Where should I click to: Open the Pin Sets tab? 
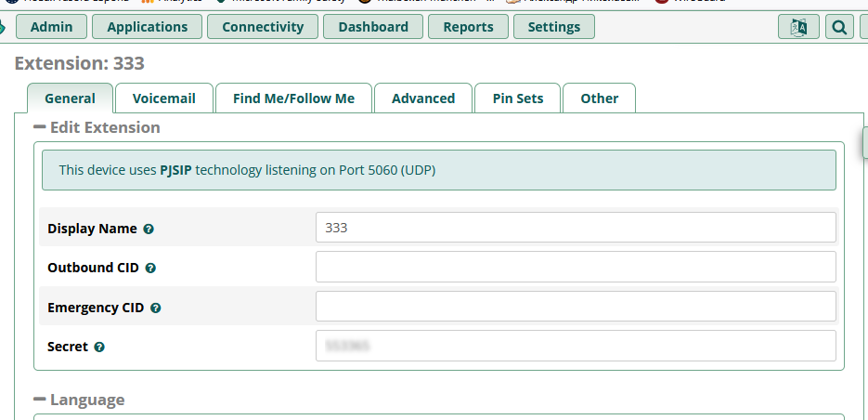click(518, 98)
